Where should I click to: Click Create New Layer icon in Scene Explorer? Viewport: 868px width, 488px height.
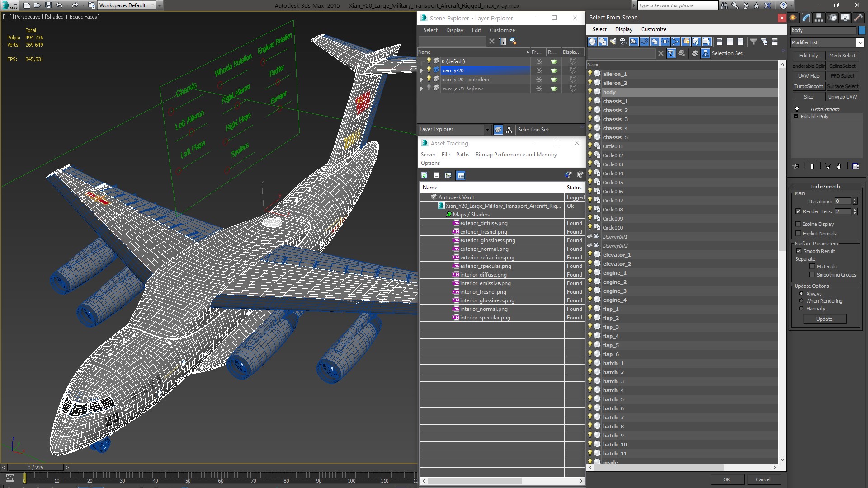pyautogui.click(x=513, y=41)
